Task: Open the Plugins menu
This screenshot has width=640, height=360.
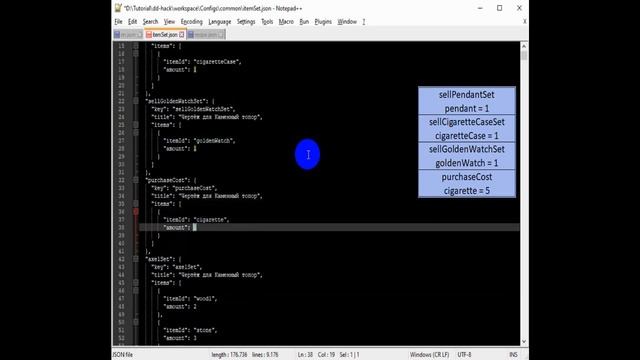Action: (x=323, y=22)
